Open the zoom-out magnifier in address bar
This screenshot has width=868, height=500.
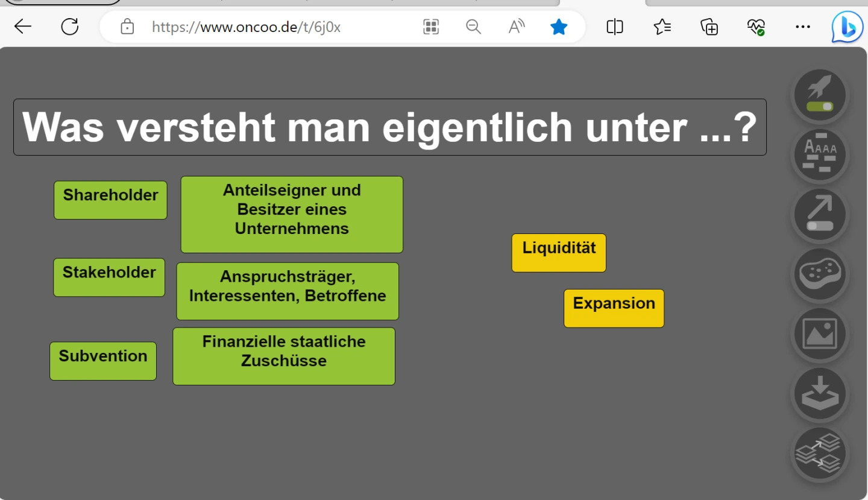tap(474, 27)
